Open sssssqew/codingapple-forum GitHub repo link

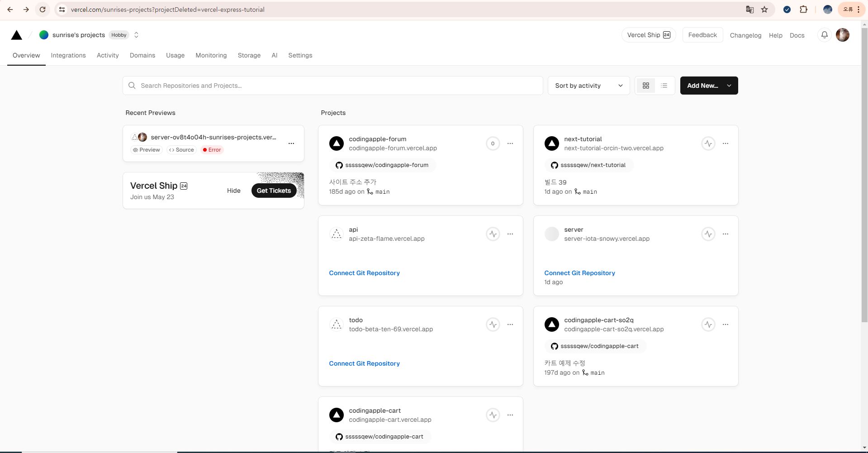tap(382, 165)
